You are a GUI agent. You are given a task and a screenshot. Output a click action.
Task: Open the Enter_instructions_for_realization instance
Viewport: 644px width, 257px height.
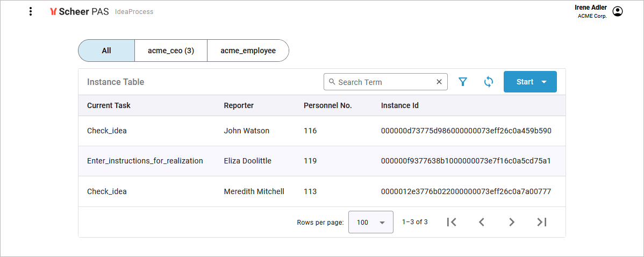(145, 161)
